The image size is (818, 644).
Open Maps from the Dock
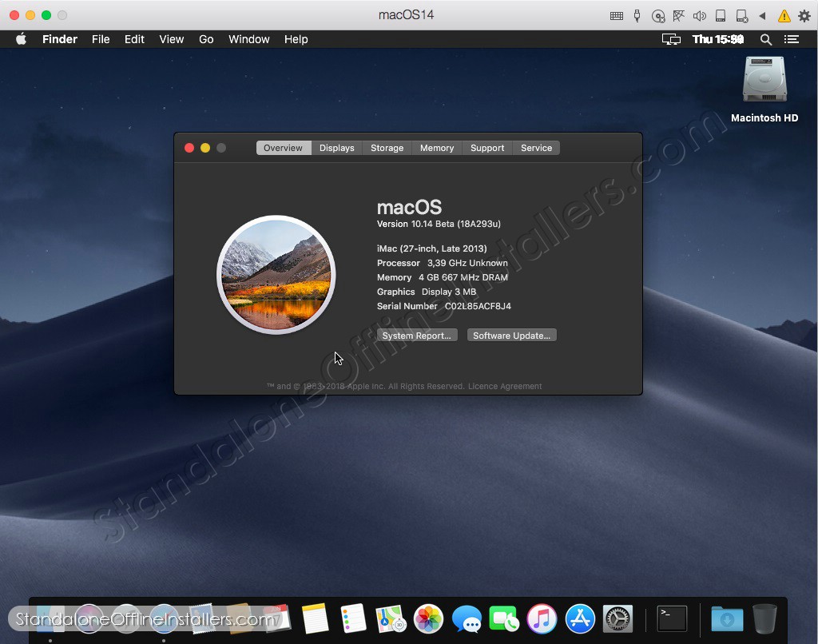[391, 618]
